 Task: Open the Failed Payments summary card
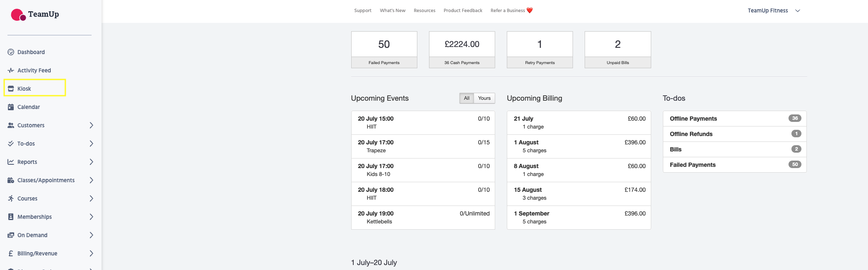tap(384, 50)
